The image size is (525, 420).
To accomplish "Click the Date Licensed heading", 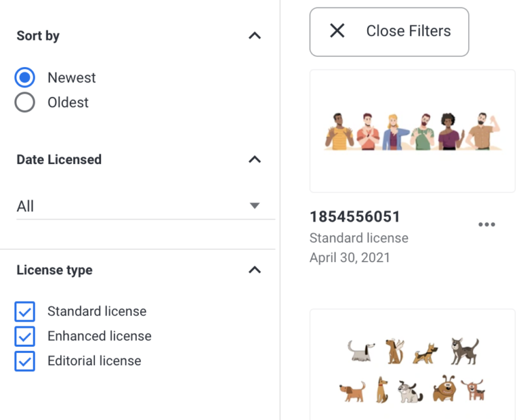I will (x=59, y=159).
